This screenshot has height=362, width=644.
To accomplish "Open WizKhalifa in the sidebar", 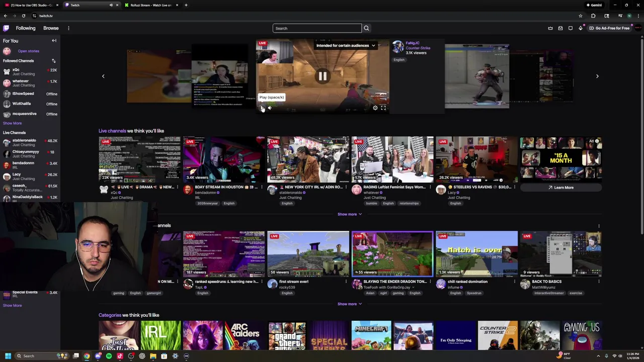I will coord(30,104).
